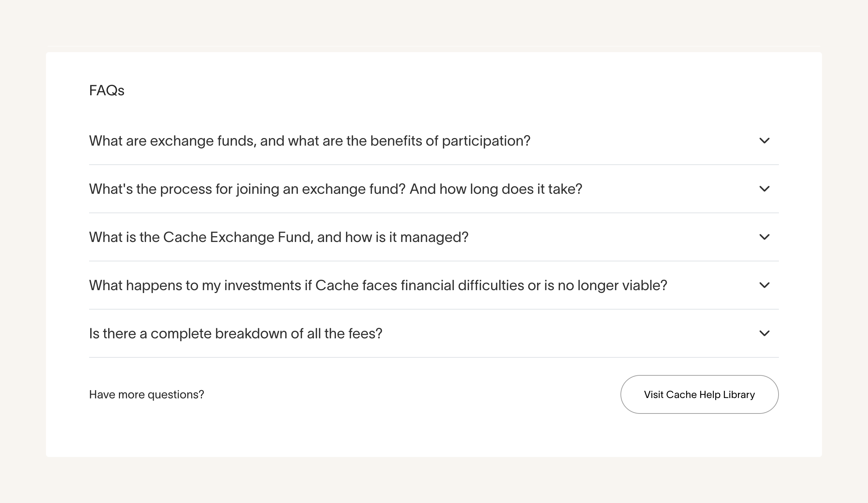
Task: Show answer for "What happens to my investments"
Action: (378, 285)
